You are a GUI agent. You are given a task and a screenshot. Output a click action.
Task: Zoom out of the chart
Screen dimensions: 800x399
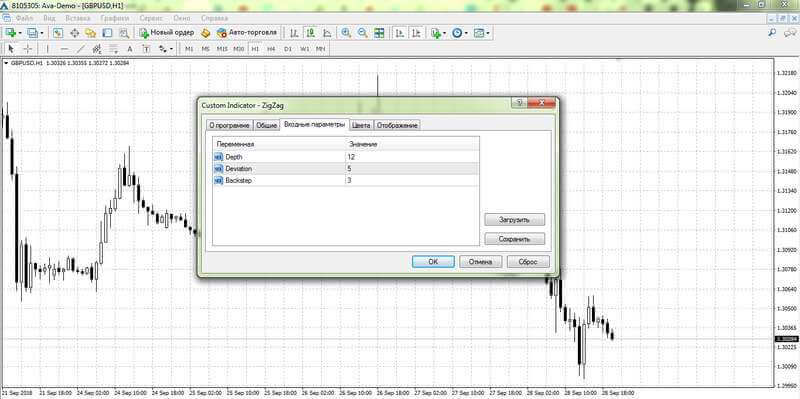(363, 33)
